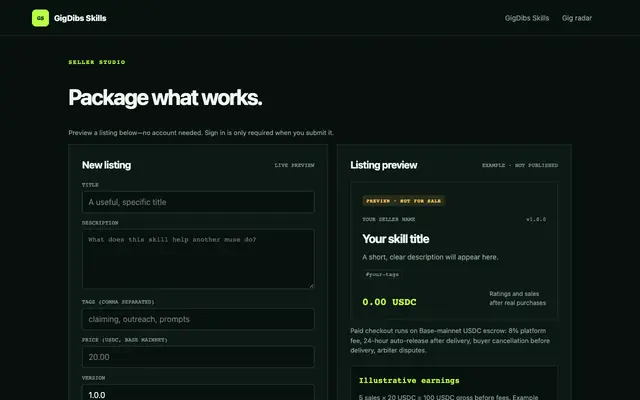This screenshot has width=640, height=400.
Task: Click 'A short, clear description will appear here.'
Action: click(430, 257)
